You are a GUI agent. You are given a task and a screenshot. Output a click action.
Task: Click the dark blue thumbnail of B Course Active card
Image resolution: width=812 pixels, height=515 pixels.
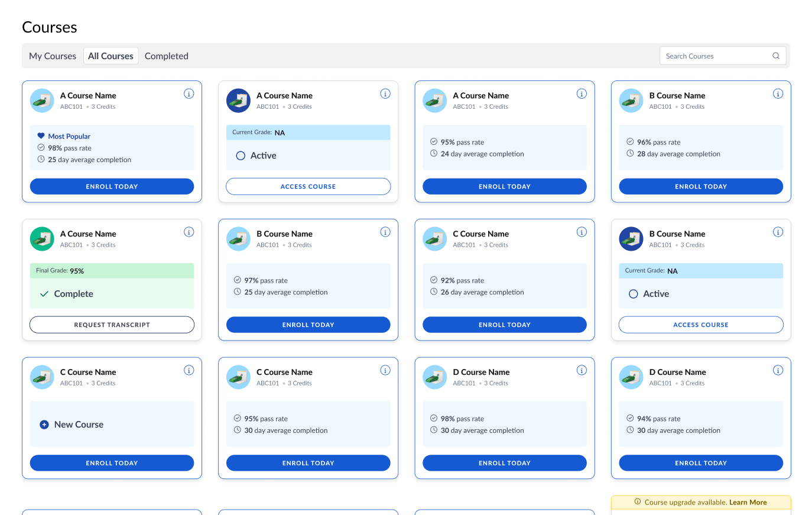(631, 239)
